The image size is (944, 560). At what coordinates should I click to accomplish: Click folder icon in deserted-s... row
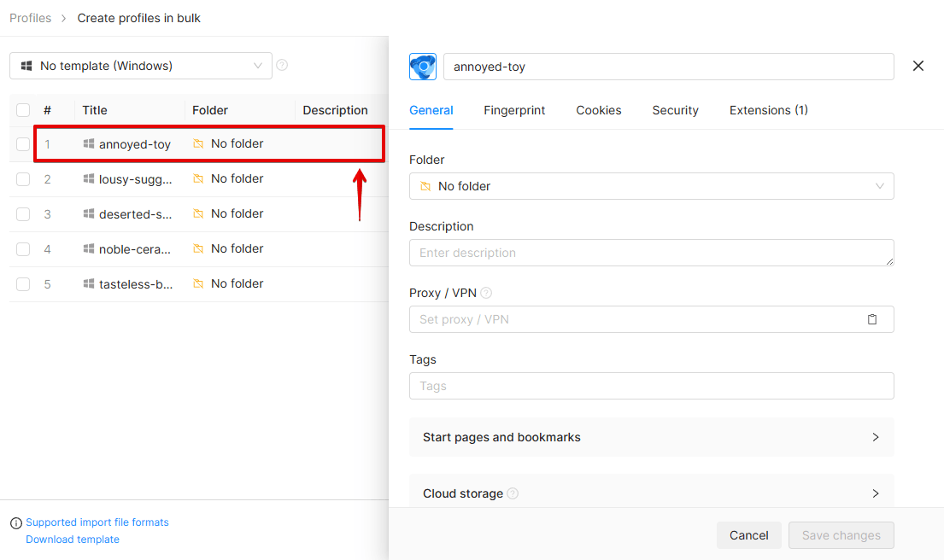coord(198,213)
